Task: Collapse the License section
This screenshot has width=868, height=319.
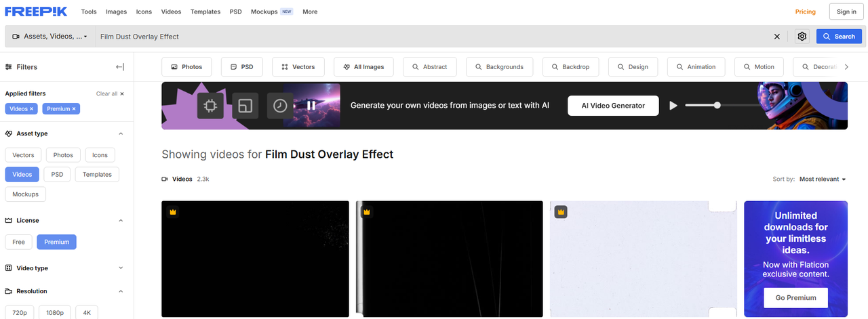Action: coord(121,220)
